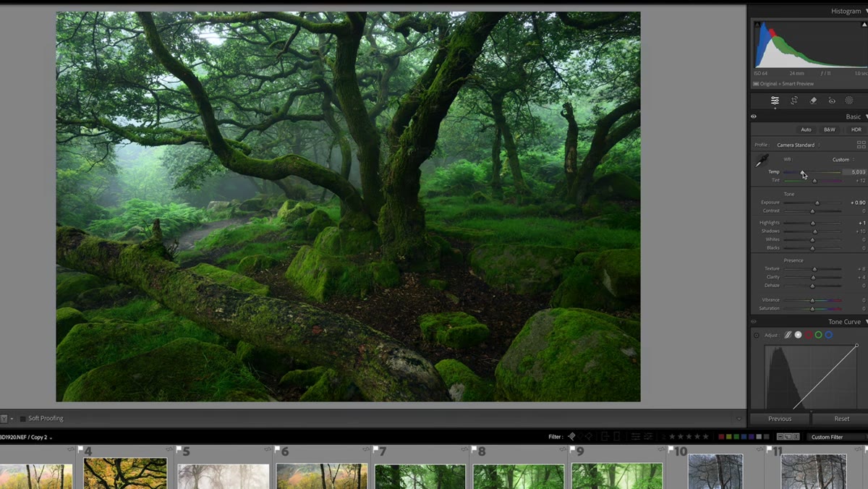Click the Previous button
The width and height of the screenshot is (868, 489).
click(779, 419)
